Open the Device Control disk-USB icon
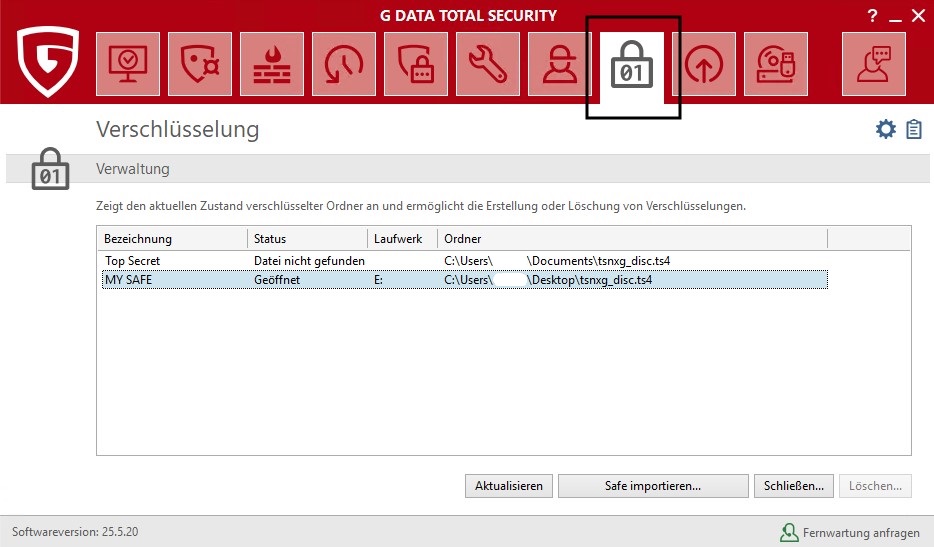This screenshot has height=547, width=934. 776,64
